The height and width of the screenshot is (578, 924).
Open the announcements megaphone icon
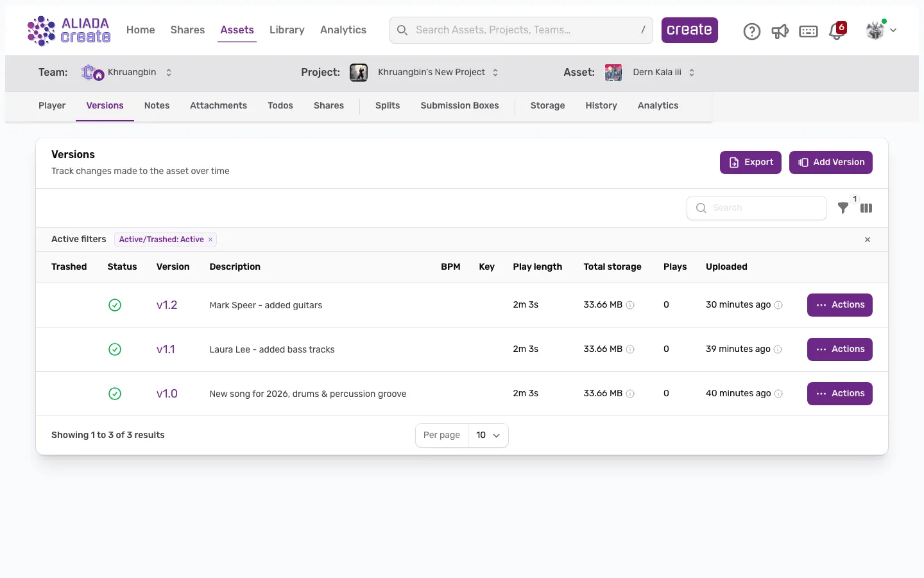(x=780, y=31)
